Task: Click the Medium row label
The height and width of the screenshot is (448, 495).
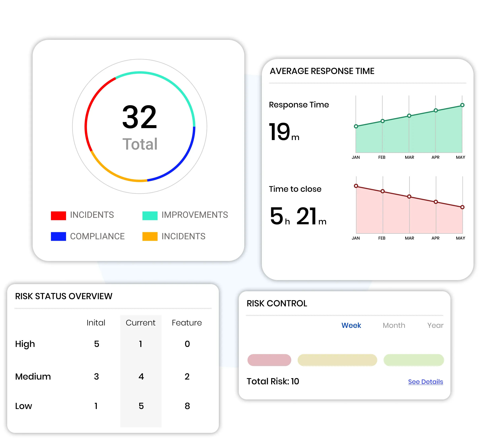Action: 33,376
